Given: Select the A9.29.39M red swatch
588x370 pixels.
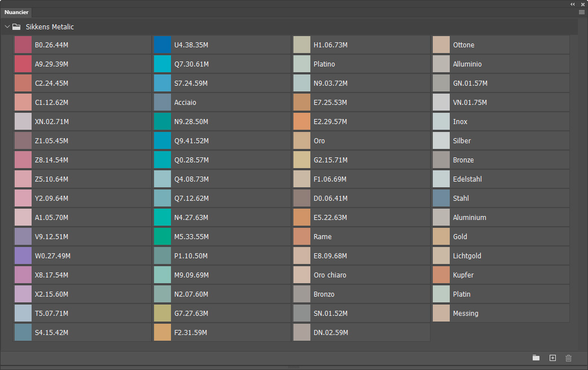Looking at the screenshot, I should 23,64.
